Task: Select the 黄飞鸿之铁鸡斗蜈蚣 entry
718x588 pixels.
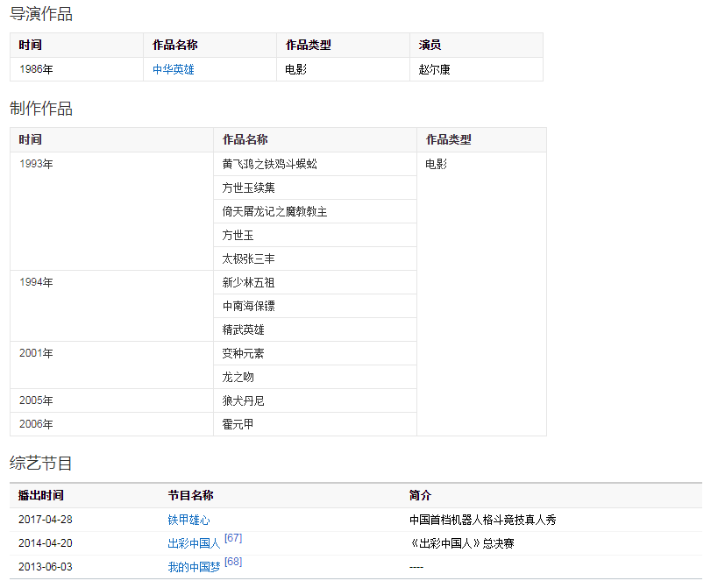Action: [x=270, y=165]
